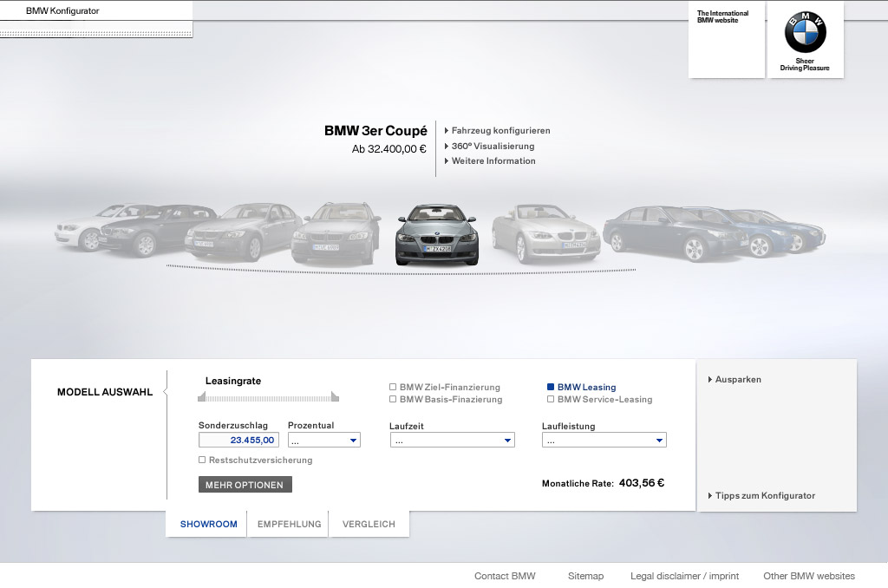Open the Laufzeit dropdown
This screenshot has width=888, height=588.
point(453,441)
